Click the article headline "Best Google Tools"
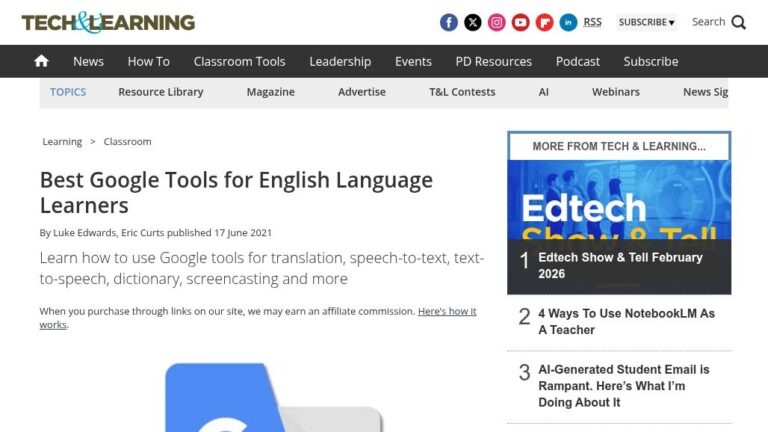Viewport: 768px width, 432px height. 236,192
